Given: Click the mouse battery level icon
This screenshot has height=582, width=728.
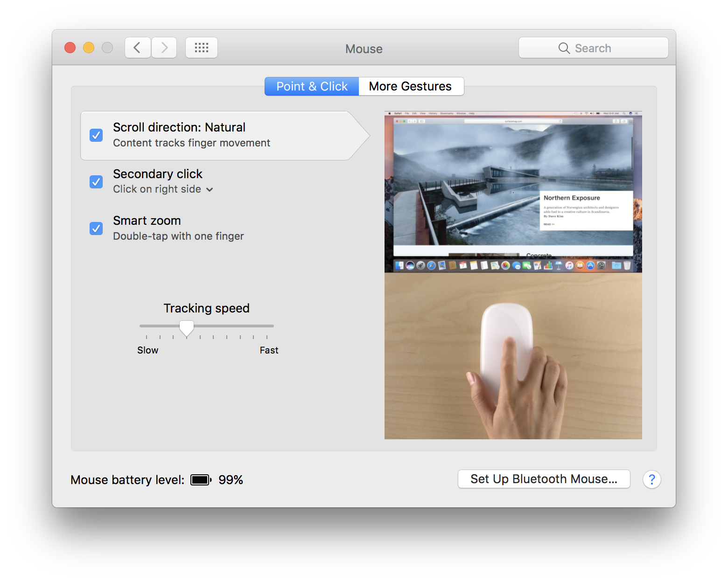Looking at the screenshot, I should (x=201, y=480).
